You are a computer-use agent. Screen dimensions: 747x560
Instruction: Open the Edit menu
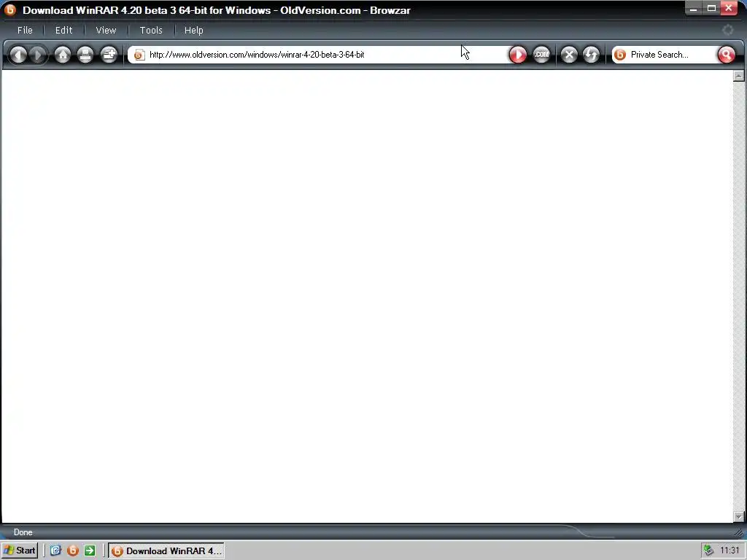click(x=64, y=31)
